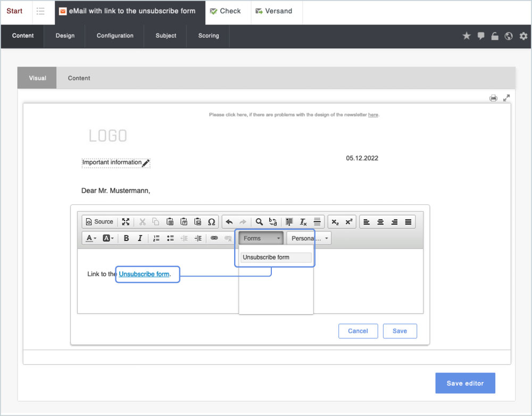Screen dimensions: 532x416
Task: Open the Scoring tab
Action: (x=209, y=36)
